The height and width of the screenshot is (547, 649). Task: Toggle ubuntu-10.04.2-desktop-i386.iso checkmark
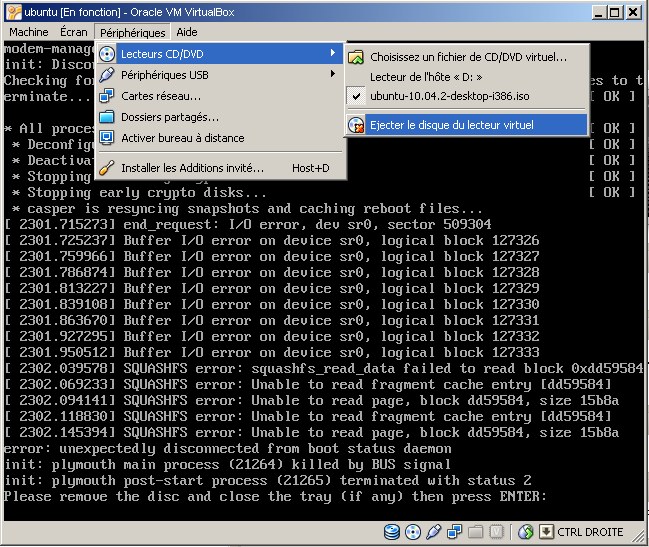coord(467,96)
